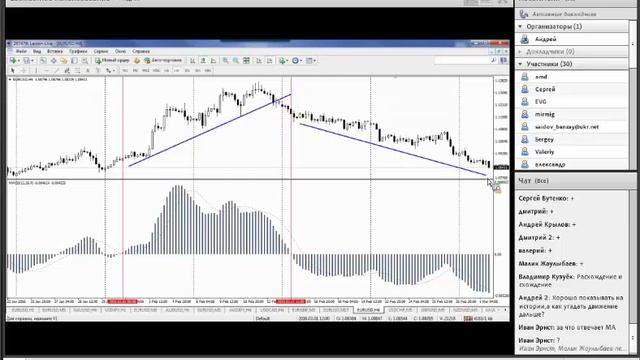Tile chart windows icon
Image resolution: width=640 pixels, height=360 pixels.
coord(247,61)
